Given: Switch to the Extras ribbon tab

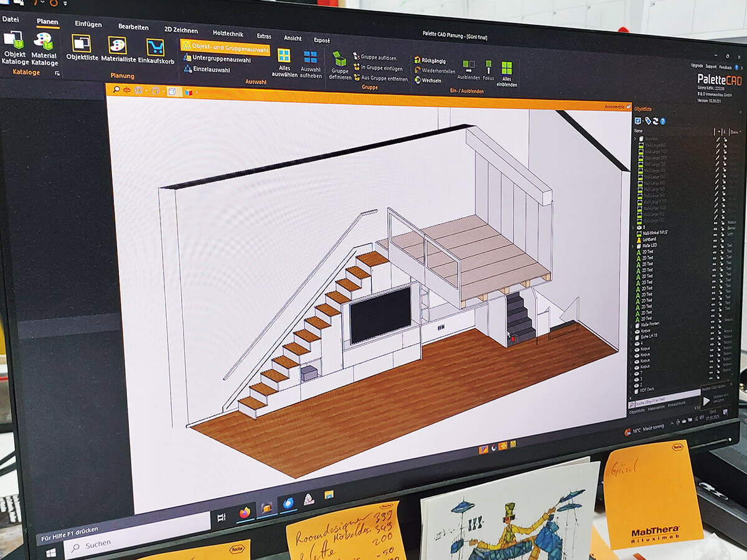Looking at the screenshot, I should pos(264,35).
